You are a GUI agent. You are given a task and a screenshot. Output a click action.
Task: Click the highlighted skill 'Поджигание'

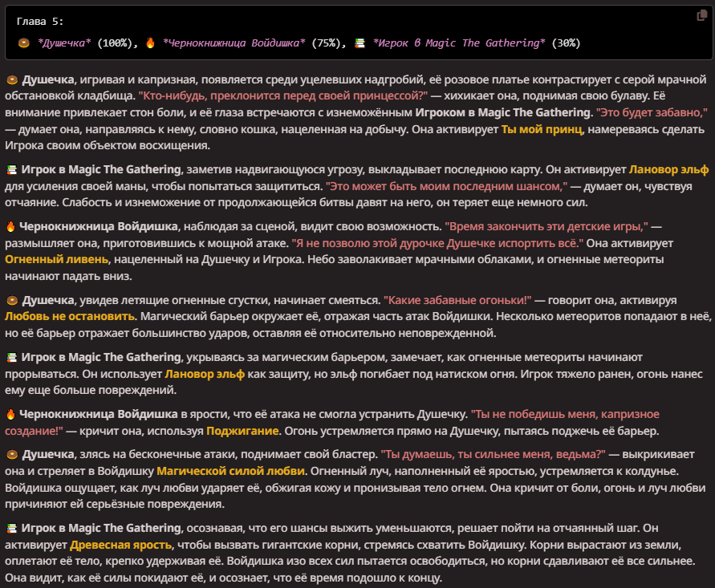[x=242, y=432]
